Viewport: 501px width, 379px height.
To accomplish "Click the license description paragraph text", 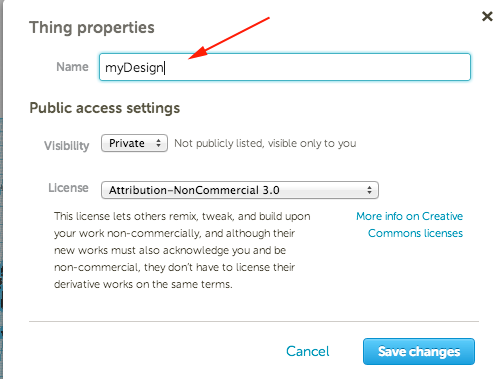I will pos(182,250).
